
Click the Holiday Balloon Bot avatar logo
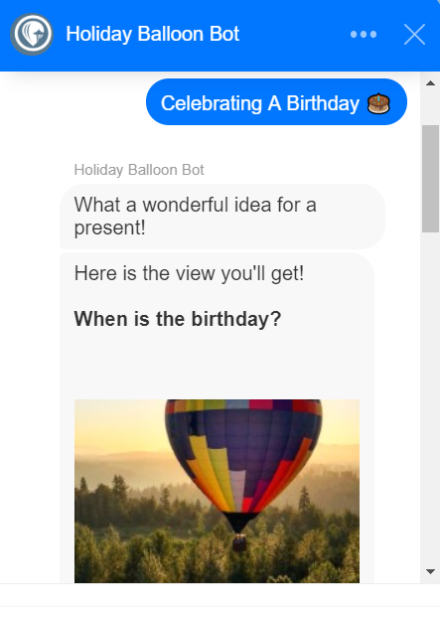32,34
